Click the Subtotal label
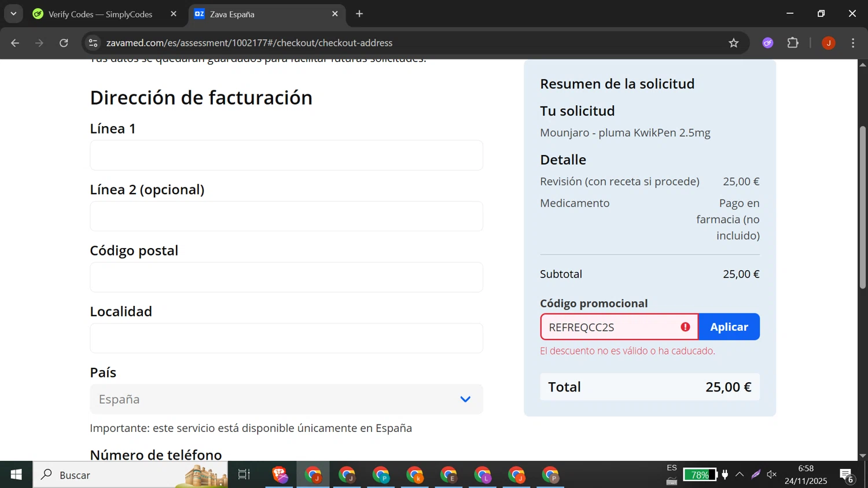 (561, 274)
